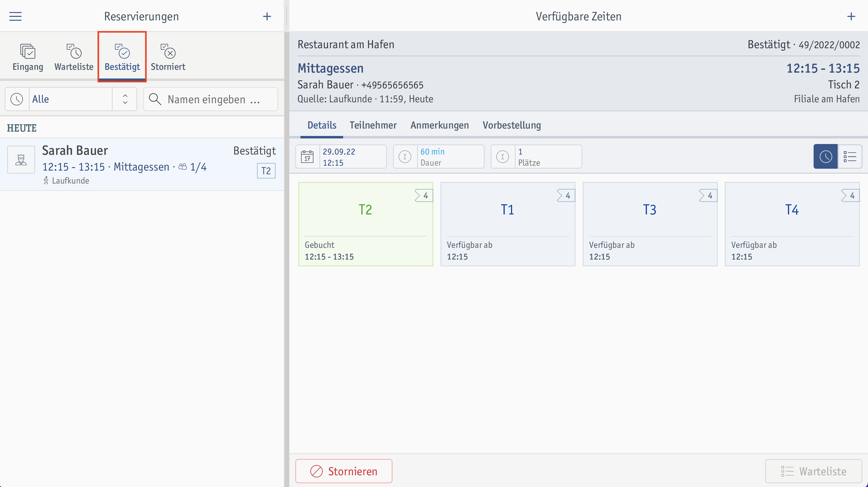Click the guest count icon 1/4
The height and width of the screenshot is (487, 868).
183,166
